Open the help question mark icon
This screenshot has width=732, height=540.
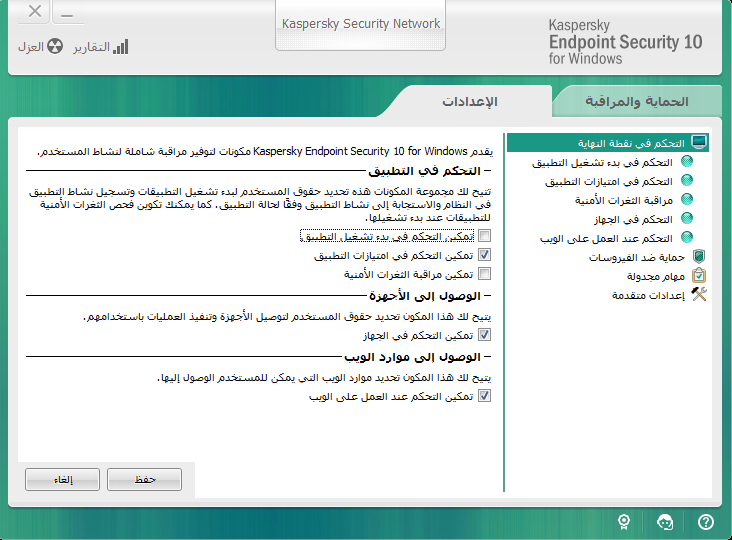click(705, 522)
